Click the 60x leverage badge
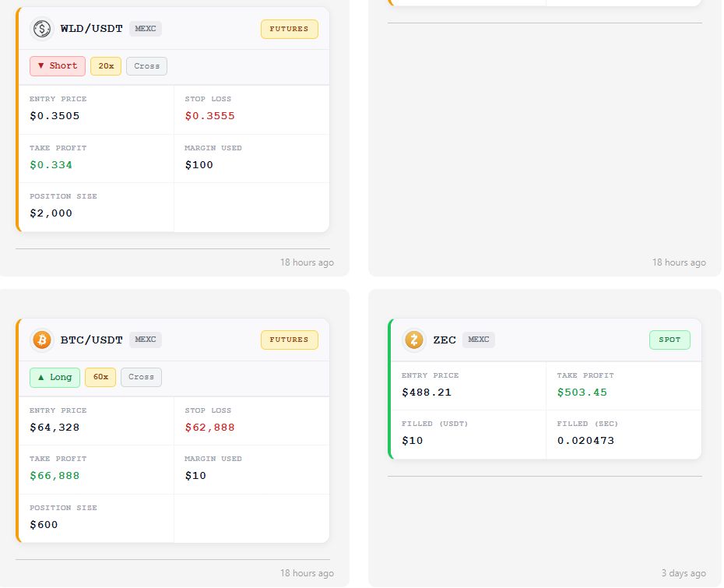The width and height of the screenshot is (724, 588). click(x=100, y=378)
